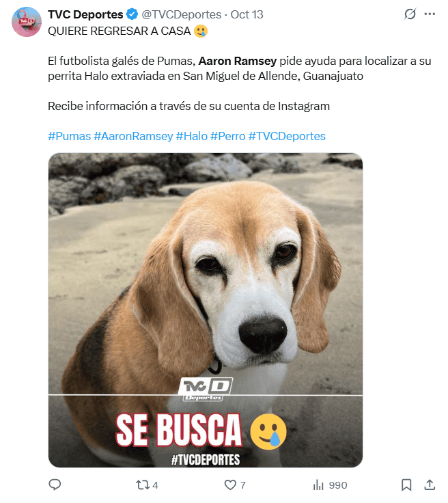The image size is (448, 503).
Task: Like the tweet with heart icon
Action: 229,485
